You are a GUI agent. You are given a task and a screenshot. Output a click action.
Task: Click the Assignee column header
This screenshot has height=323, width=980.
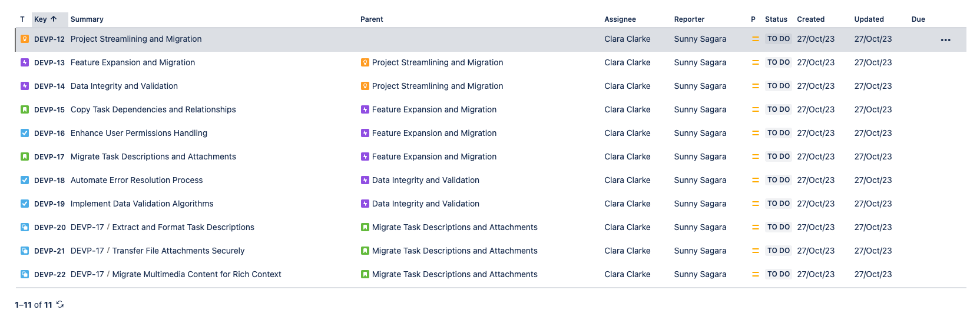coord(620,19)
